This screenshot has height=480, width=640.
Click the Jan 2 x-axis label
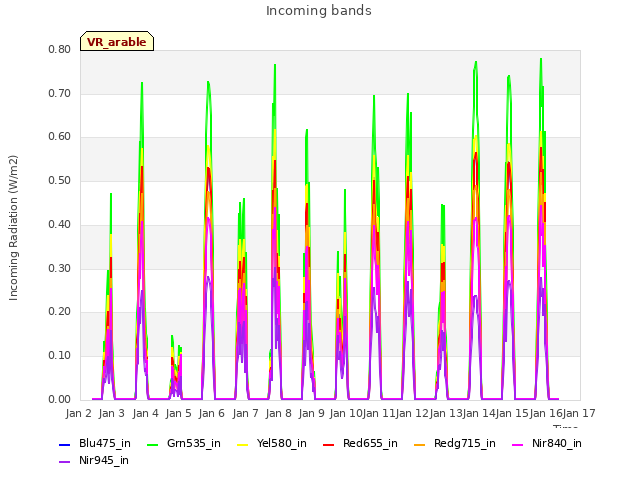(79, 414)
